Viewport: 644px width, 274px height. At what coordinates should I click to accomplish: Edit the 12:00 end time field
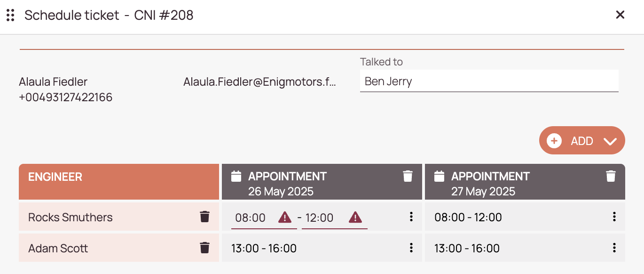pyautogui.click(x=334, y=218)
